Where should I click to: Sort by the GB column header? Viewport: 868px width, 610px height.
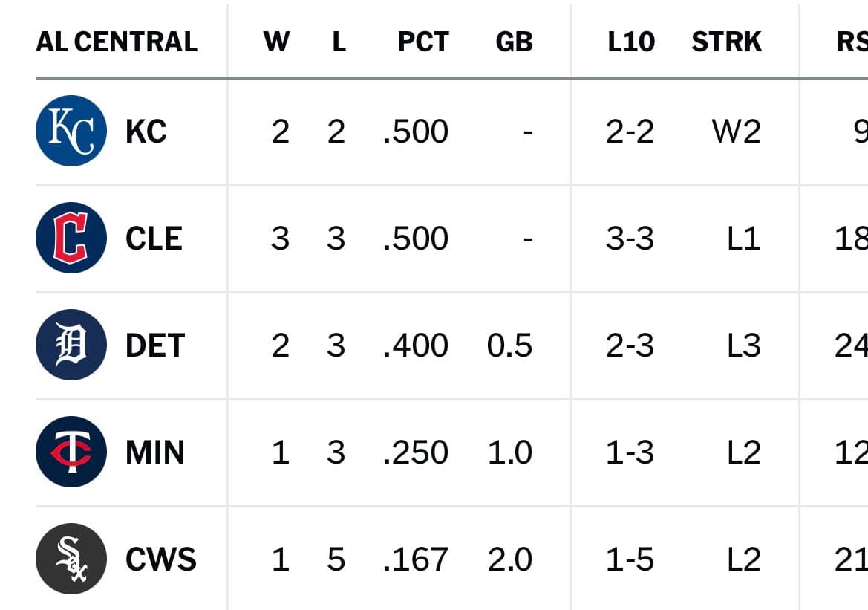coord(515,42)
